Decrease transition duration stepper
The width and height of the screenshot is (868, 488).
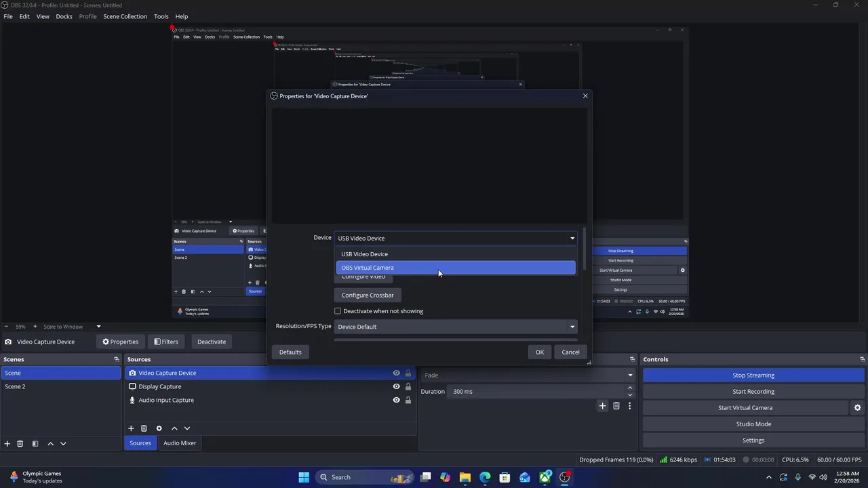(630, 395)
